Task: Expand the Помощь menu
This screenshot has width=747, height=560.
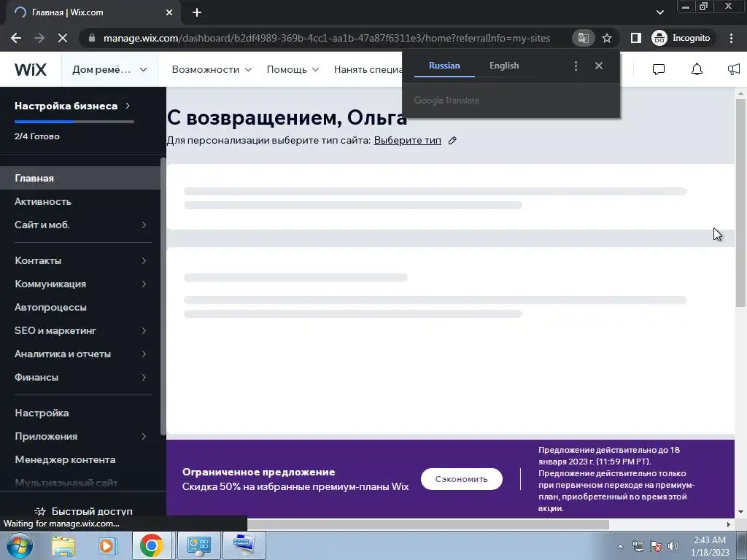Action: click(293, 69)
